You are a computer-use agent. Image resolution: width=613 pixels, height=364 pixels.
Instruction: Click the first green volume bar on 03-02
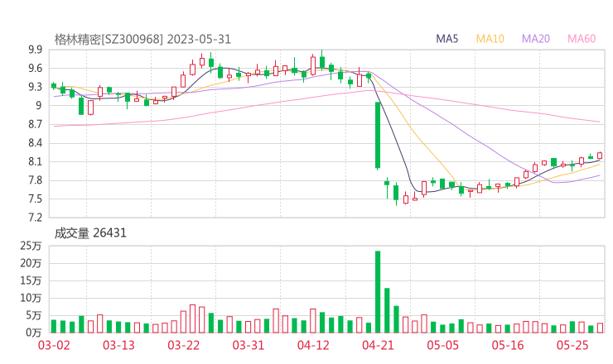pos(54,326)
